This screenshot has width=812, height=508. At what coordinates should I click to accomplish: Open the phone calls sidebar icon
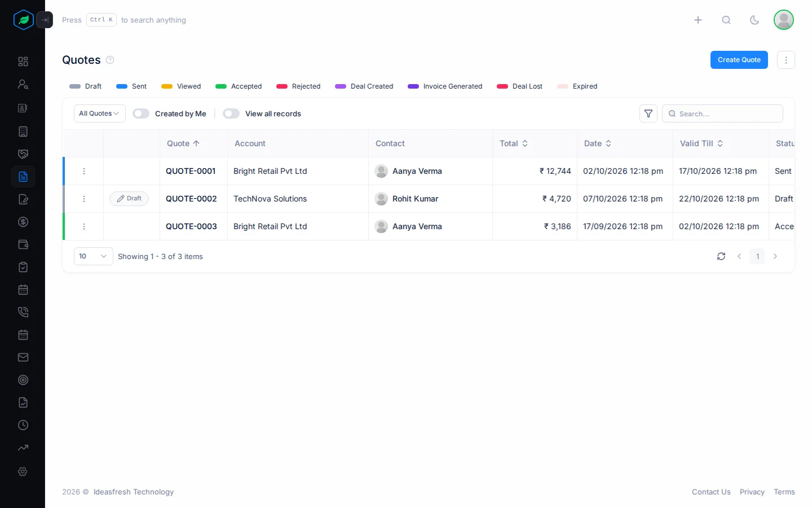(x=23, y=312)
